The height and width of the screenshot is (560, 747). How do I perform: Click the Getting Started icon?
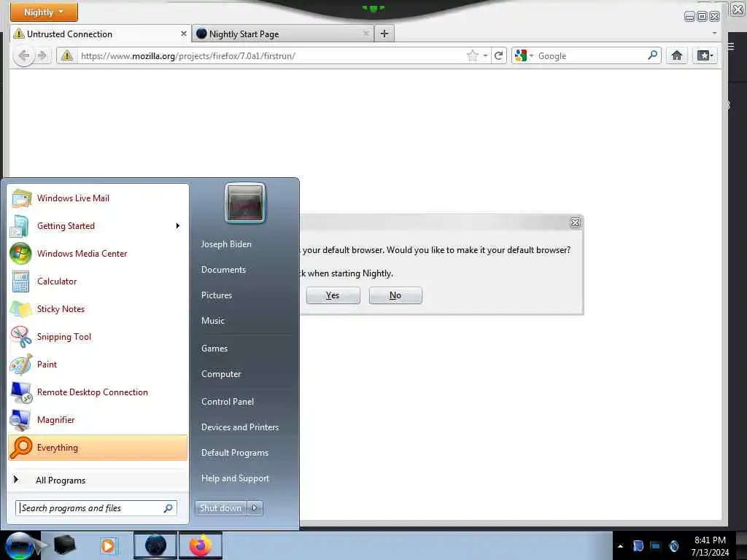pos(21,226)
